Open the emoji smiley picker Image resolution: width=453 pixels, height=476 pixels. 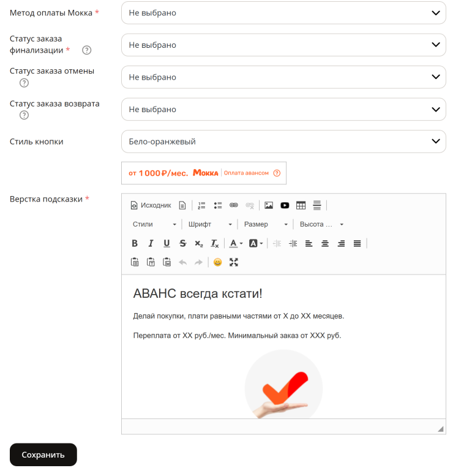click(217, 262)
